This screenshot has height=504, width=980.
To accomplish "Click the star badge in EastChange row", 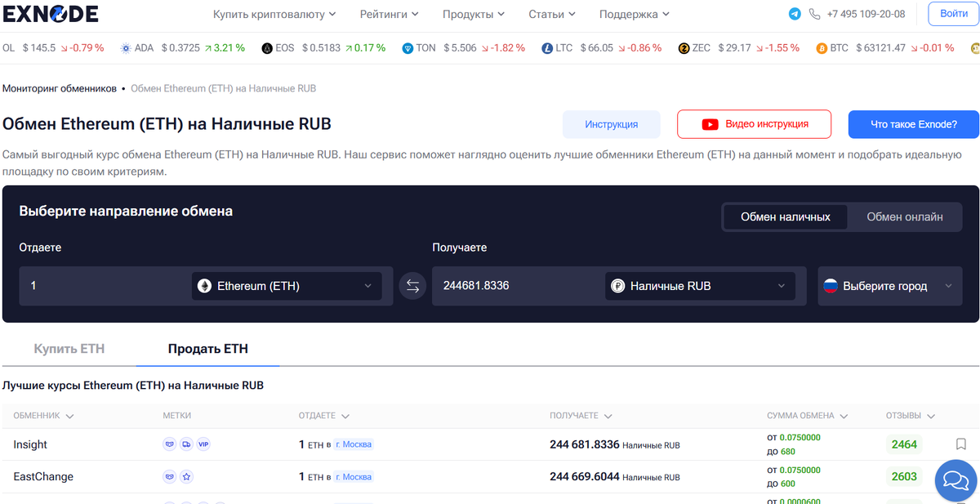I will tap(187, 476).
